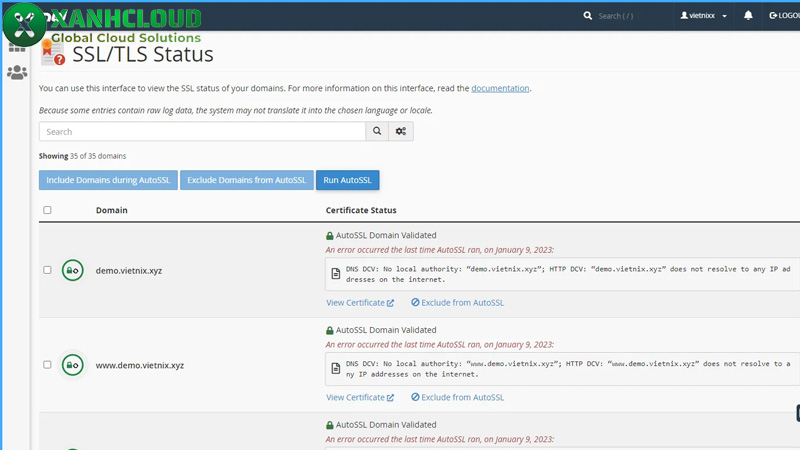This screenshot has width=800, height=450.
Task: Click Include Domains during AutoSSL button
Action: (x=108, y=180)
